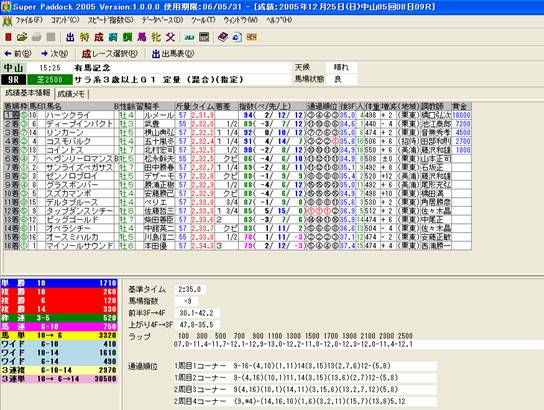This screenshot has width=544, height=410.
Task: Open the スピード指数(S) menu
Action: 110,20
